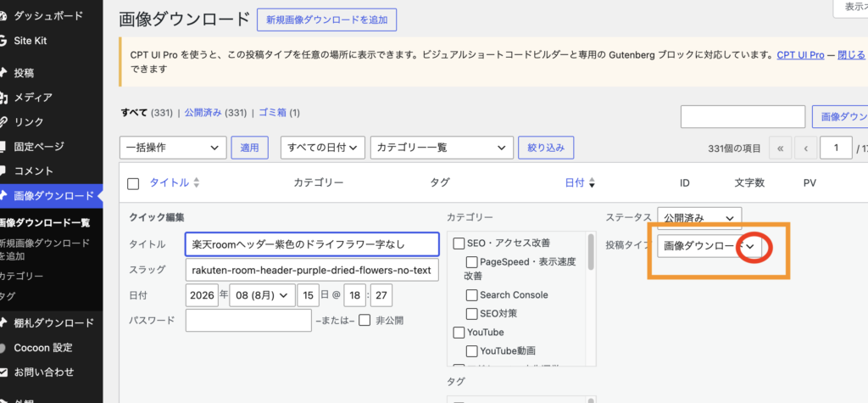Click the スラッグ slug text field
This screenshot has width=868, height=403.
312,270
